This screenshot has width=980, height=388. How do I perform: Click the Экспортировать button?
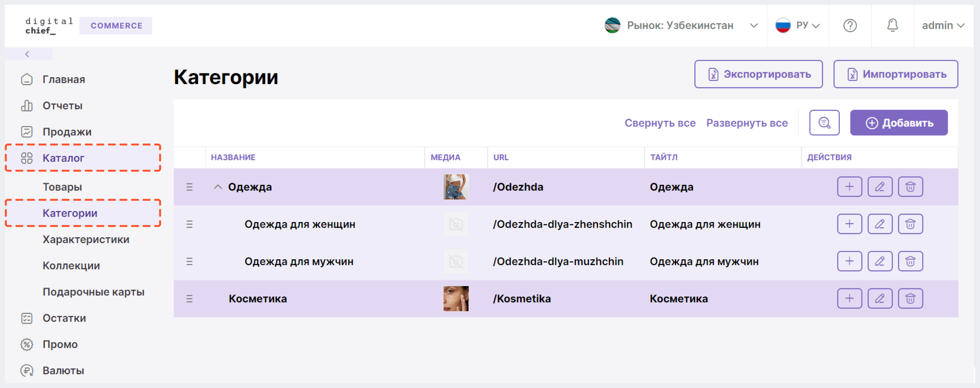(x=758, y=74)
